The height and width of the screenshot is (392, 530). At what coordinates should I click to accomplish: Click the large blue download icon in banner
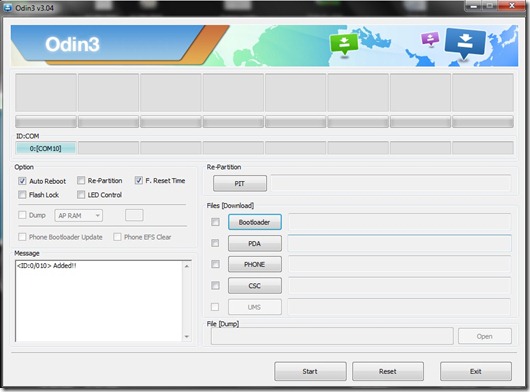(465, 43)
